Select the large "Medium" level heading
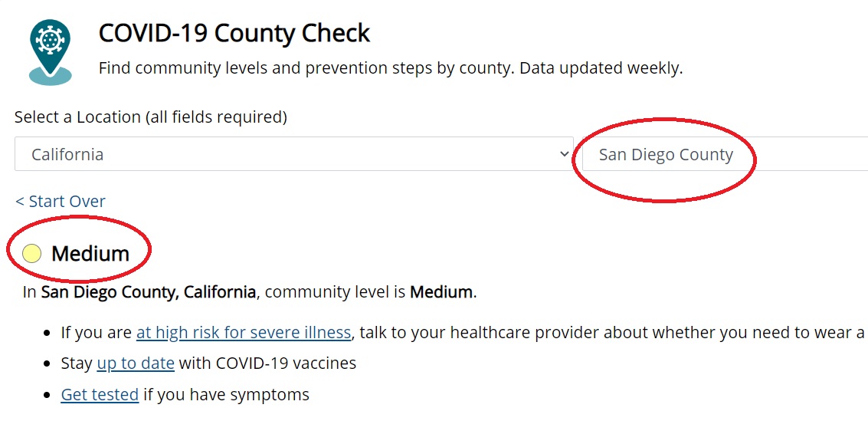 (90, 254)
